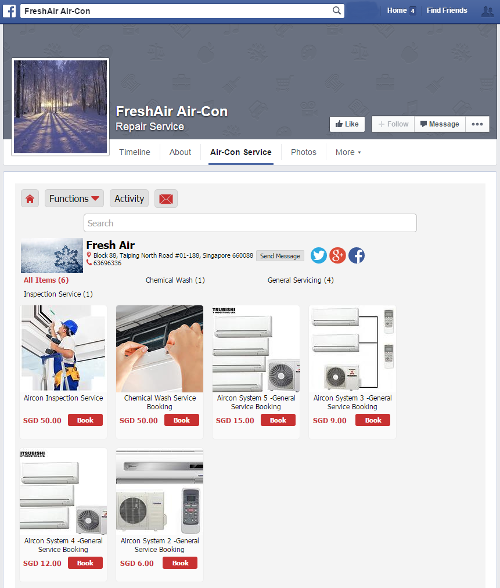This screenshot has width=500, height=588.
Task: Book Aircon System 3 general service
Action: (x=373, y=420)
